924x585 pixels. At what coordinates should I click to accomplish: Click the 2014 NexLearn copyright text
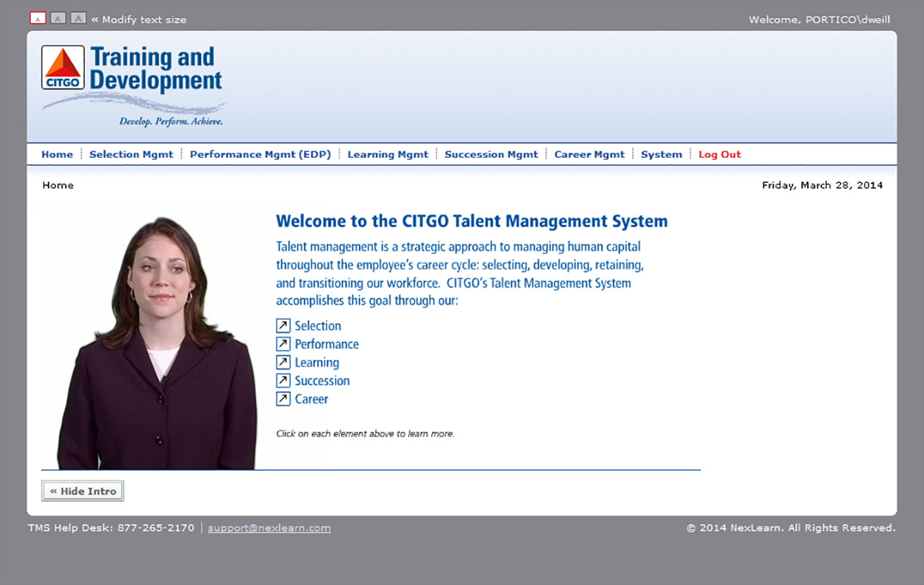click(x=791, y=528)
